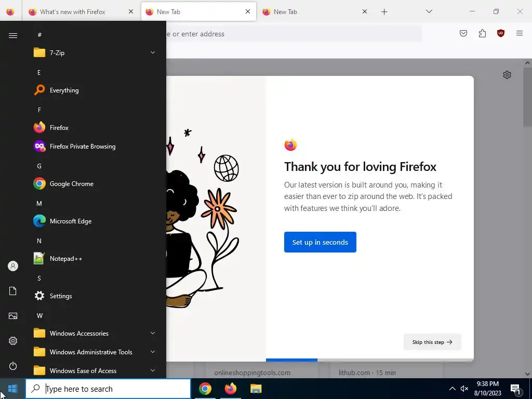Switch to Firefox on the taskbar
Screen dimensions: 532x399
(x=230, y=389)
